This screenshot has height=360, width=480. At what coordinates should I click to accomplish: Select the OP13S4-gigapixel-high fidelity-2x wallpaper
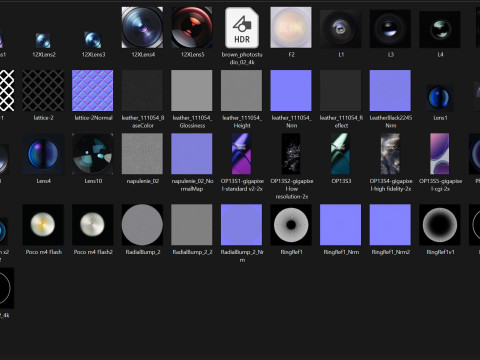(390, 154)
